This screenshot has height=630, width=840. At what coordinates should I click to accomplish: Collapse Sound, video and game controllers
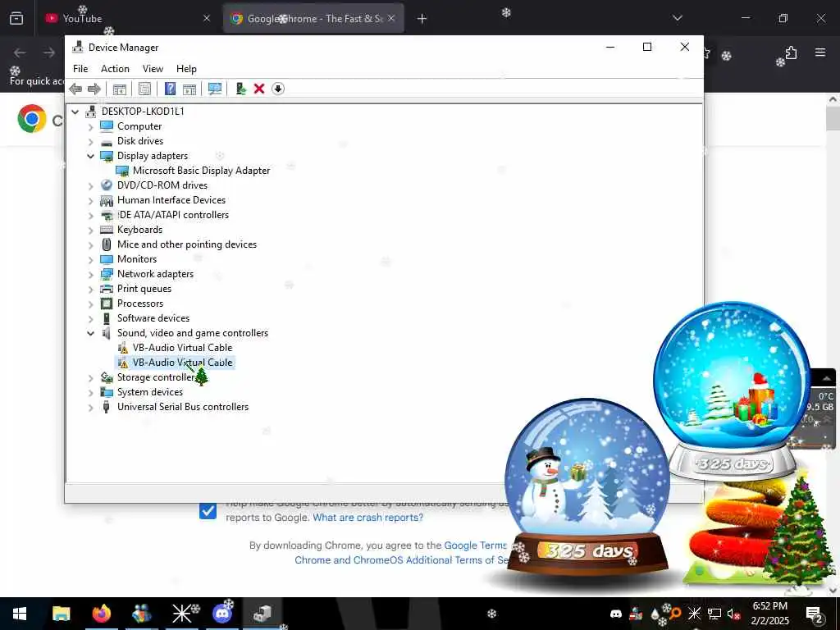pyautogui.click(x=90, y=334)
